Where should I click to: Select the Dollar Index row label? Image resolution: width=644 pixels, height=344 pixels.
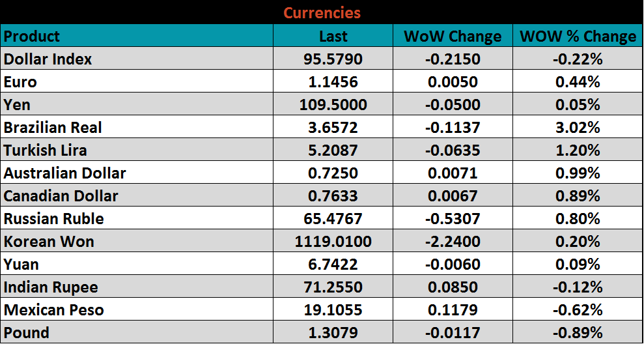(48, 59)
